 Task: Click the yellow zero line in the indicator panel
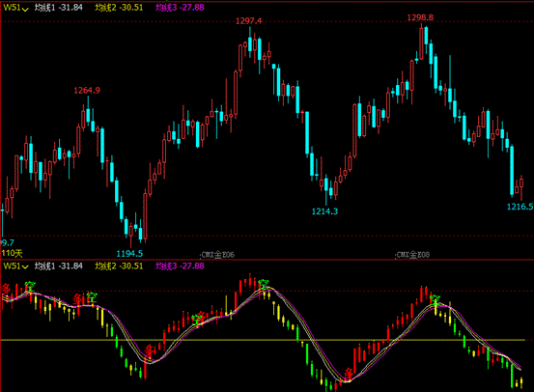coord(263,340)
